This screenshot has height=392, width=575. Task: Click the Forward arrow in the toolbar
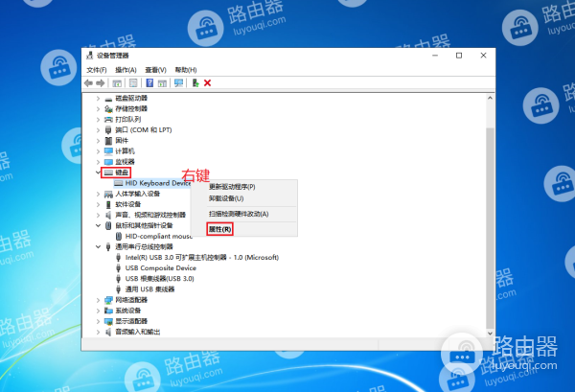100,83
